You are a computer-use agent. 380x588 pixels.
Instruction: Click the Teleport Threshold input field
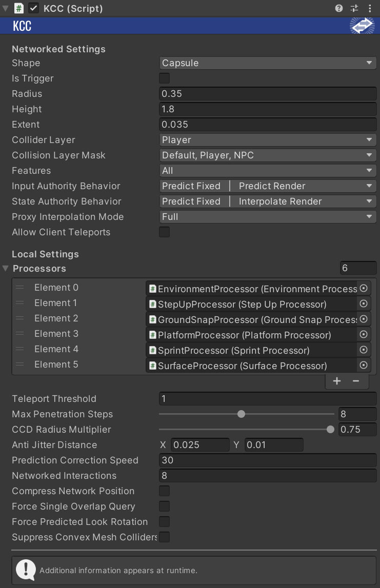[x=268, y=399]
